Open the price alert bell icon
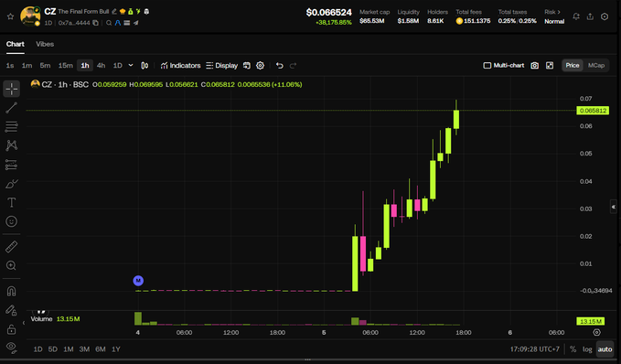Viewport: 621px width, 364px height. [x=576, y=16]
